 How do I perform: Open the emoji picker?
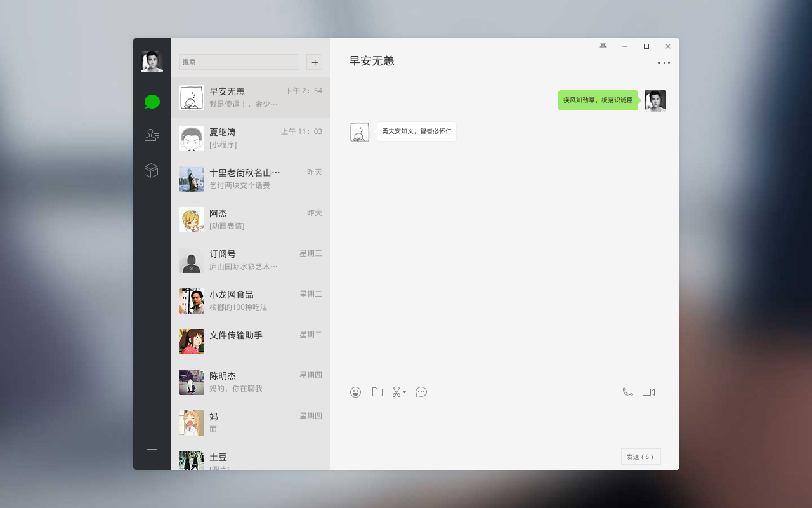click(x=356, y=392)
